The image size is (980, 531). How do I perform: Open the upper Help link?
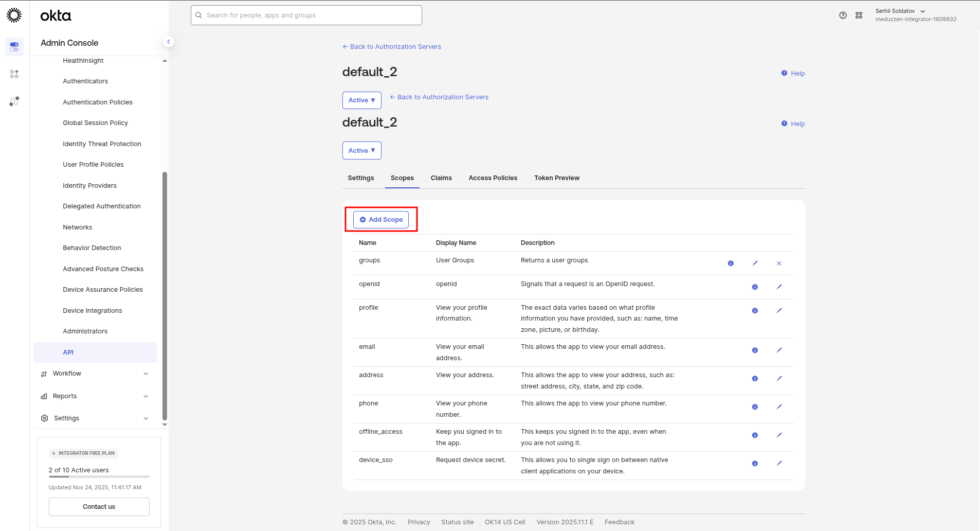(x=793, y=74)
